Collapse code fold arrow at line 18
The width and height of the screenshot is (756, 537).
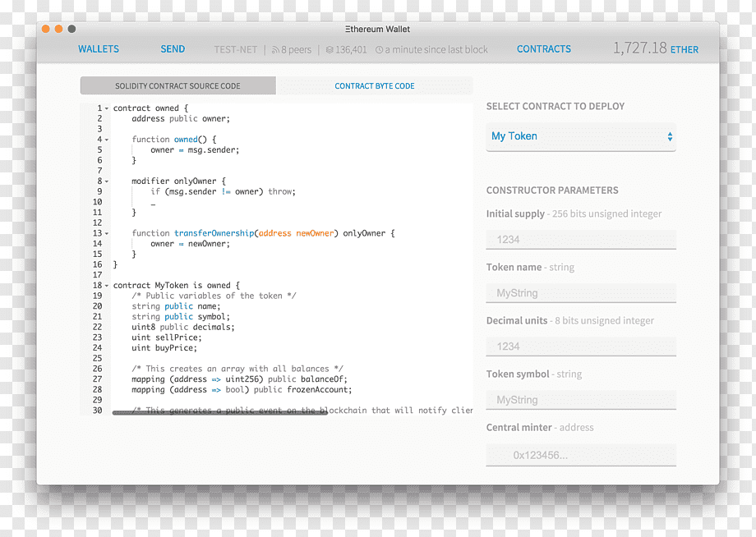(x=107, y=286)
